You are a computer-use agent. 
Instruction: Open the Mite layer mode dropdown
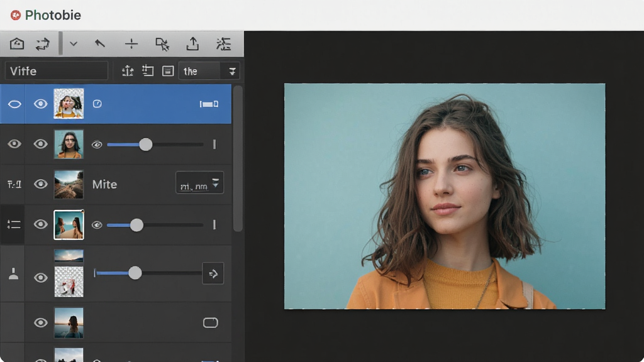coord(199,183)
